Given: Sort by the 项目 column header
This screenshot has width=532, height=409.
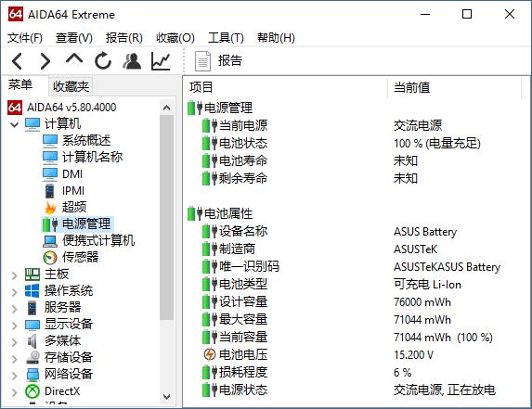Looking at the screenshot, I should [x=201, y=87].
